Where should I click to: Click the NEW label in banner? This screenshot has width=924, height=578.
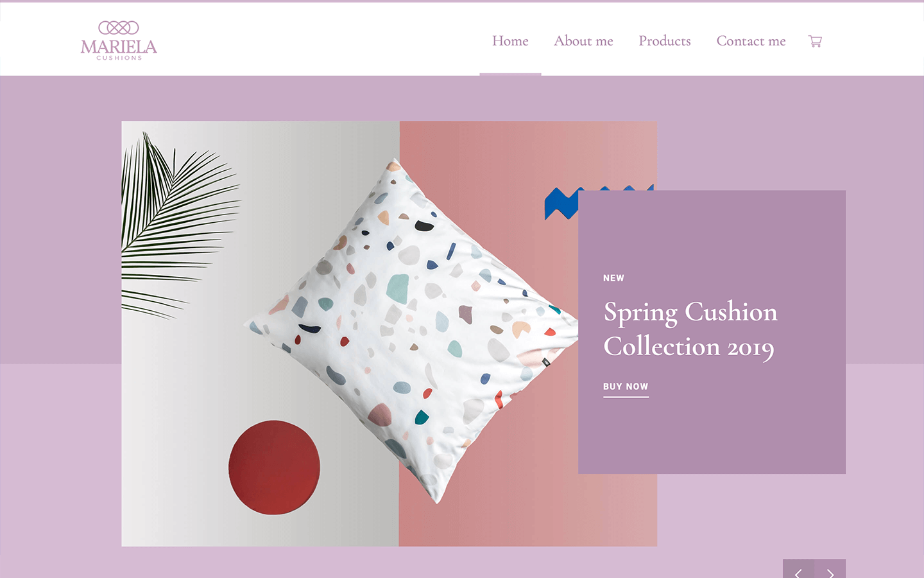click(613, 278)
